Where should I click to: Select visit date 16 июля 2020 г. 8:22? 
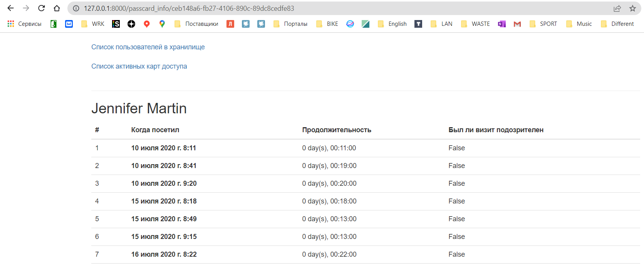point(164,254)
